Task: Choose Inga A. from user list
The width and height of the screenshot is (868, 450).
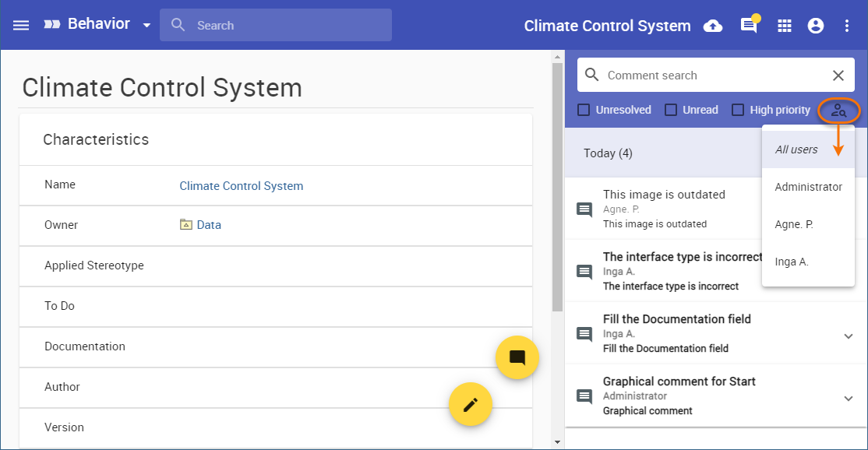Action: coord(792,262)
